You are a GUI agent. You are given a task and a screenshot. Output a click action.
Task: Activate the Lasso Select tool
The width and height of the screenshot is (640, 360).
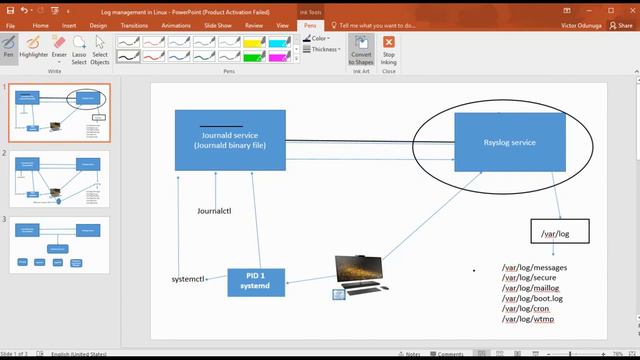click(x=79, y=50)
